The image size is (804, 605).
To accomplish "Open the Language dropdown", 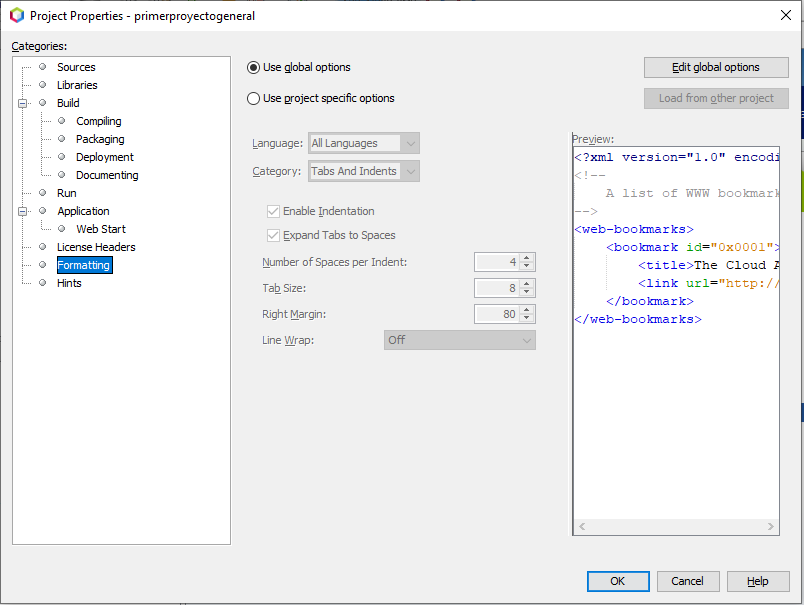I will pyautogui.click(x=364, y=144).
